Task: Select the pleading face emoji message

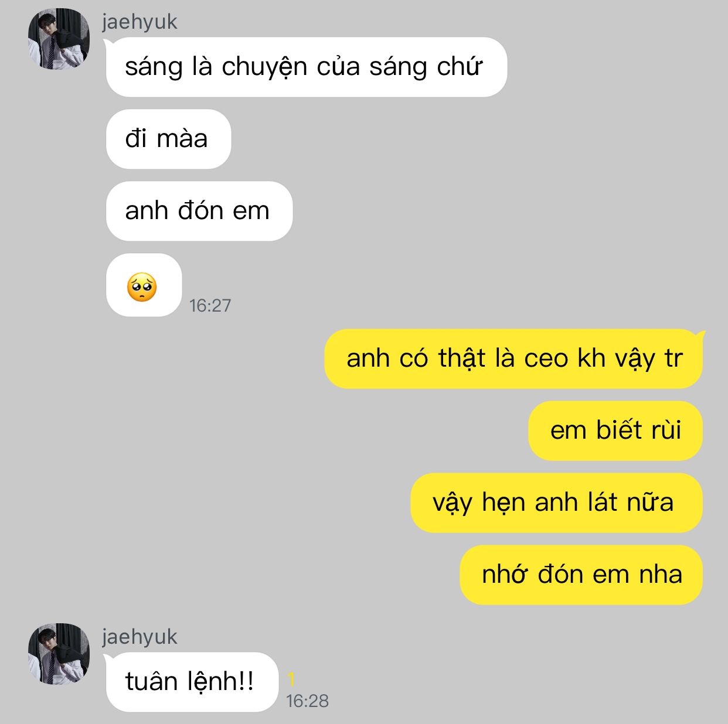Action: pyautogui.click(x=144, y=285)
